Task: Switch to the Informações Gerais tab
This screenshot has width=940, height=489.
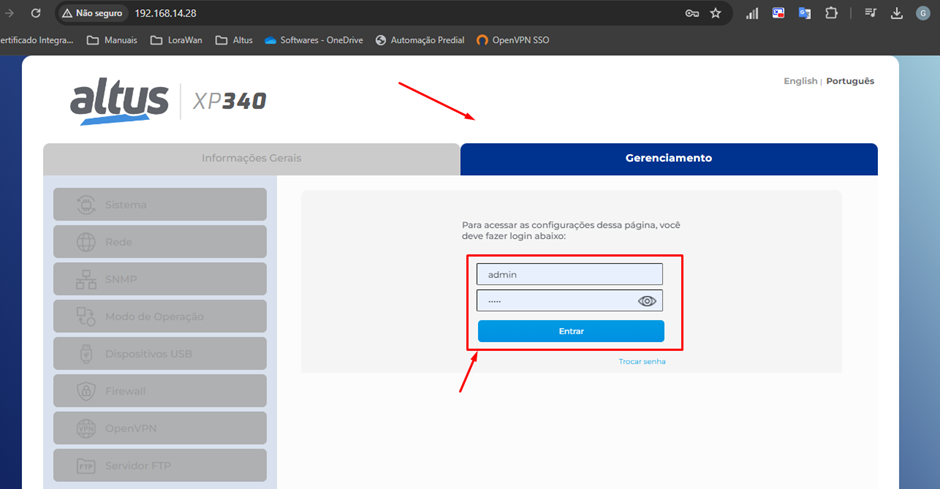Action: pos(251,159)
